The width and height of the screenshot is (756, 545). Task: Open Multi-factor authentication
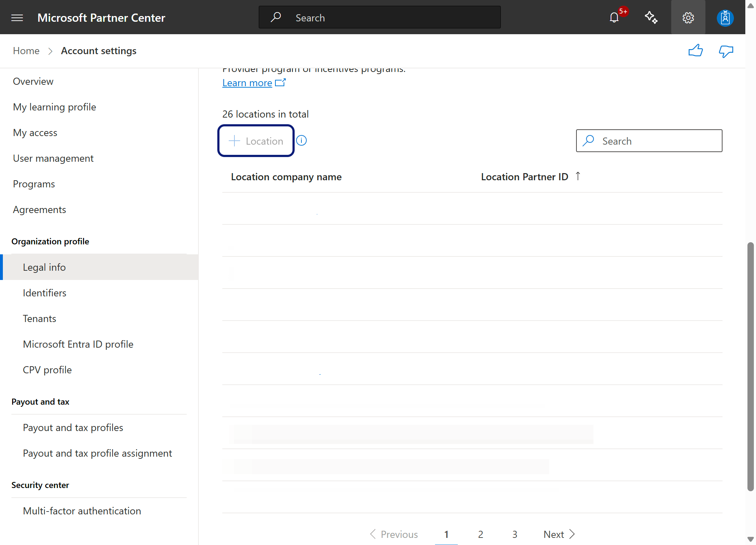82,511
